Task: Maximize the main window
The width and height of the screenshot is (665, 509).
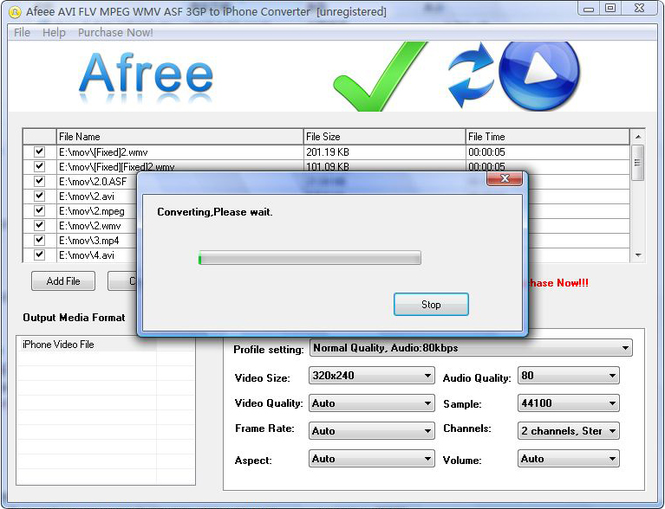Action: click(x=610, y=8)
